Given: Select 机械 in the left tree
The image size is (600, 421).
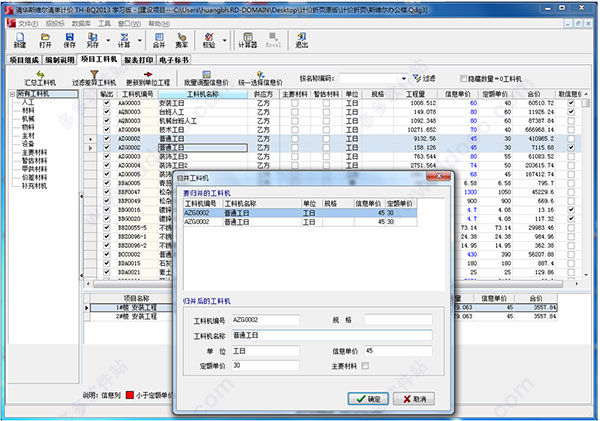Looking at the screenshot, I should [x=28, y=119].
